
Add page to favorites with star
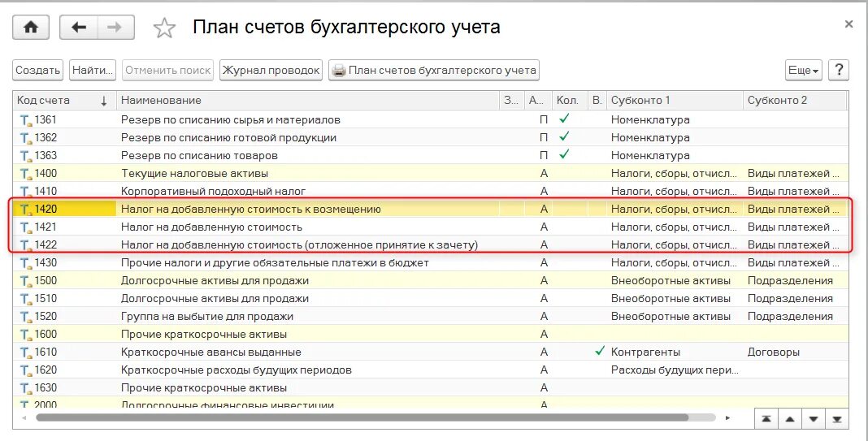164,28
